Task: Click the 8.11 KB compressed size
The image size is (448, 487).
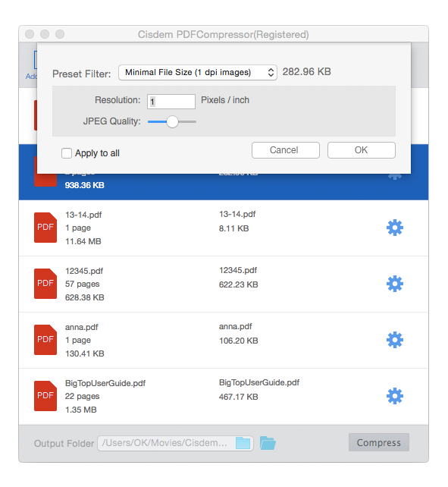Action: point(233,228)
